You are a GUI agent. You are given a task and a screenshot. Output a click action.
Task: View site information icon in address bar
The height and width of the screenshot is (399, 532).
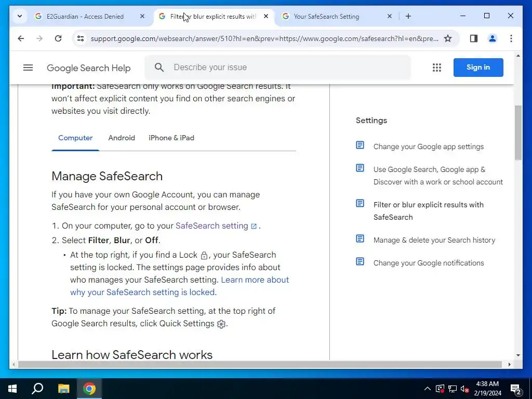81,38
